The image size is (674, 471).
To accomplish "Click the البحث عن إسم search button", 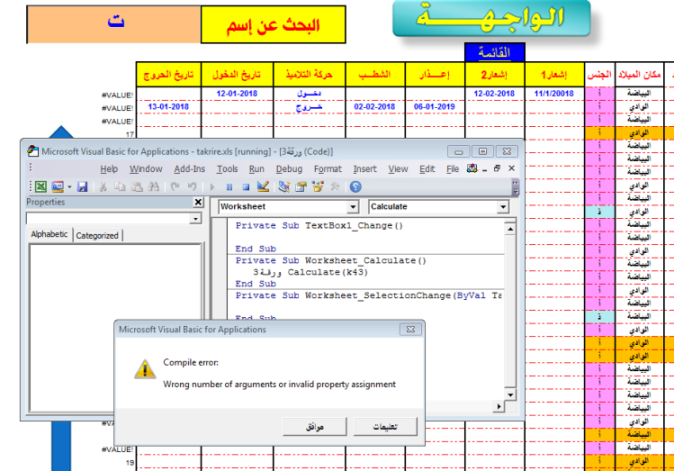I will [x=273, y=24].
